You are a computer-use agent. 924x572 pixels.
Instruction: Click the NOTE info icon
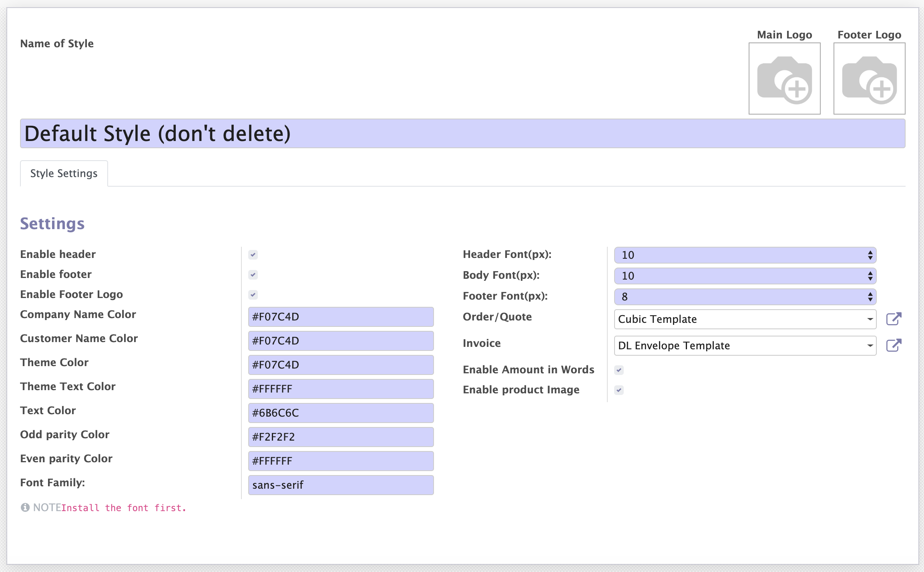click(x=25, y=508)
